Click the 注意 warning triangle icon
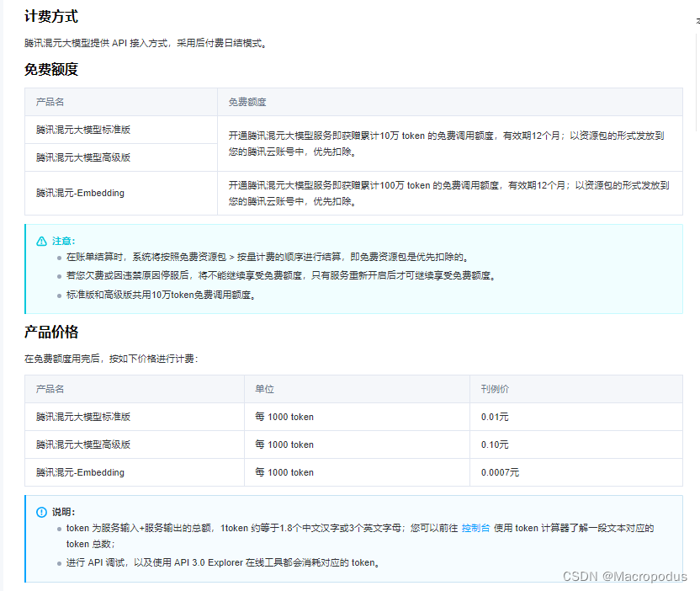 point(41,242)
